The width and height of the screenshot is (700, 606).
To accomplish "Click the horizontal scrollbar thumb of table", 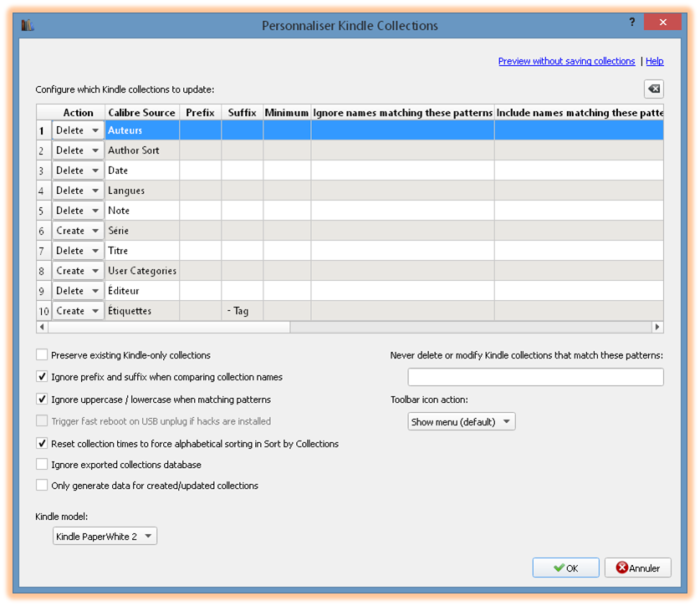I will (169, 327).
